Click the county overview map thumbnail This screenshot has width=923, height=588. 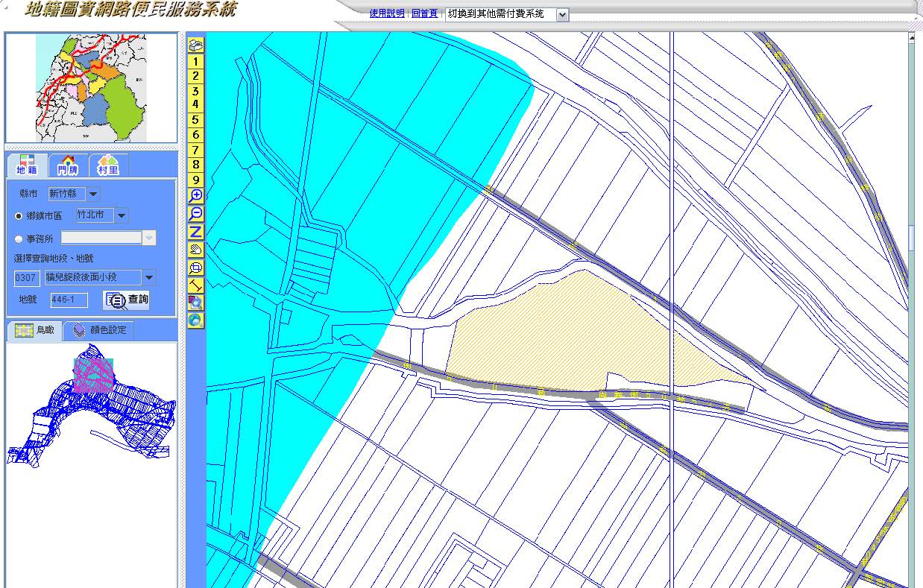click(91, 88)
